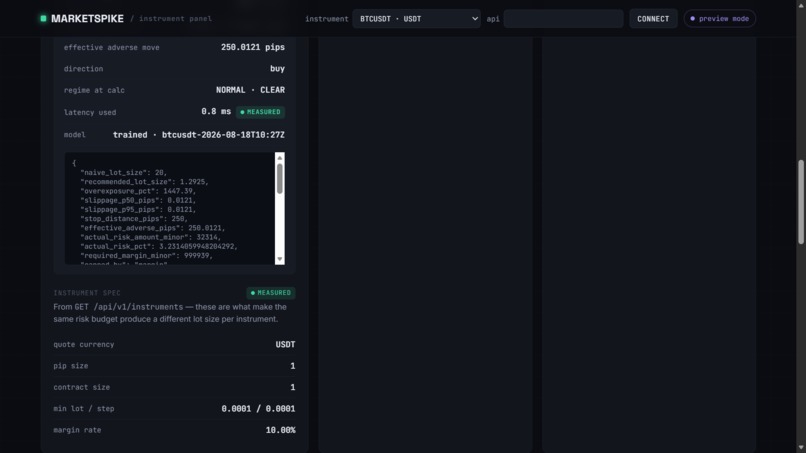Click the direction value "buy"

278,68
